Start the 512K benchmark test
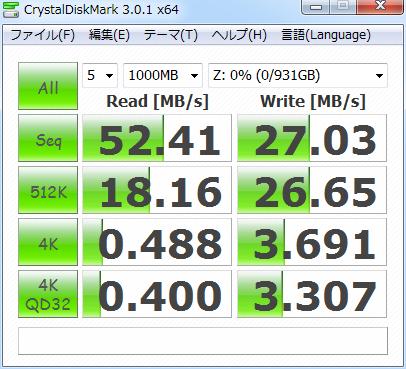The height and width of the screenshot is (369, 406). 48,190
